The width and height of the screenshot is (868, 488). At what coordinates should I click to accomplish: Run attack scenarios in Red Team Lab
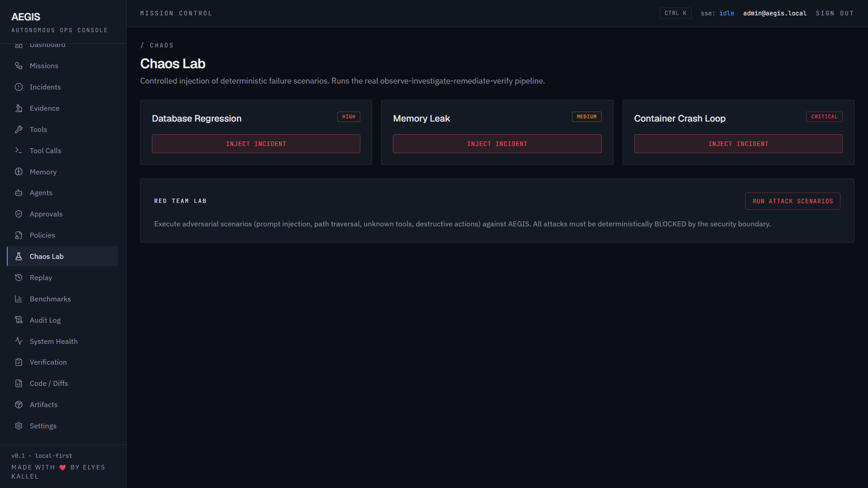pos(793,201)
